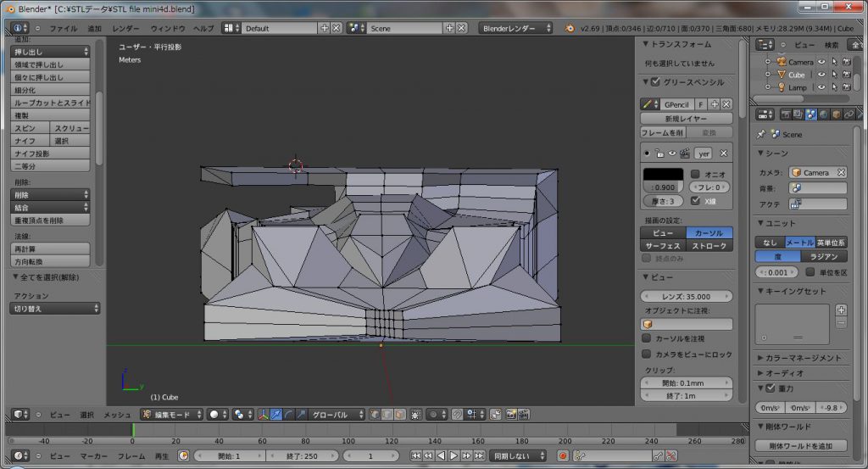Toggle the gravity checkbox
This screenshot has width=868, height=469.
770,388
